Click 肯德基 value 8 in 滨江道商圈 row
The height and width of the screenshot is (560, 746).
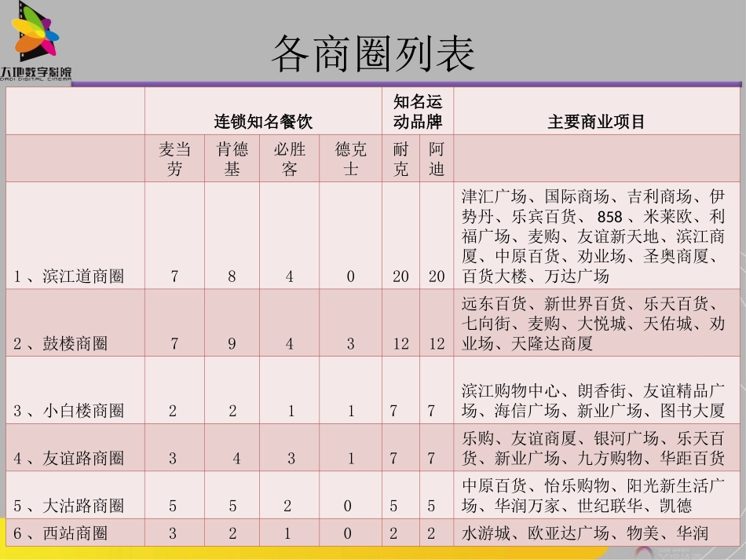click(232, 276)
